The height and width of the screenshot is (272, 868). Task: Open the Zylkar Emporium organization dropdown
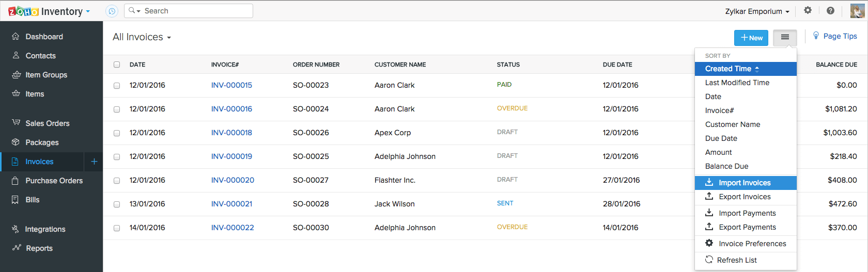click(x=757, y=11)
